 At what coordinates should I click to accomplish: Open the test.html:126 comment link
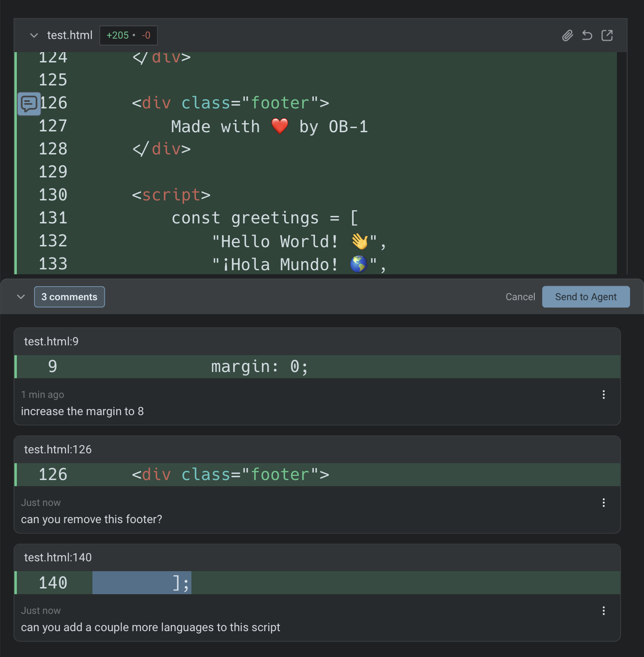pyautogui.click(x=58, y=450)
